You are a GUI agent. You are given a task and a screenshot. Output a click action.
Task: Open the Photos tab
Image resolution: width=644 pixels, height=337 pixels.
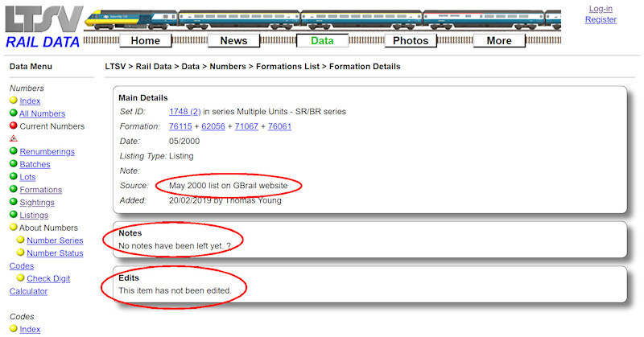411,41
